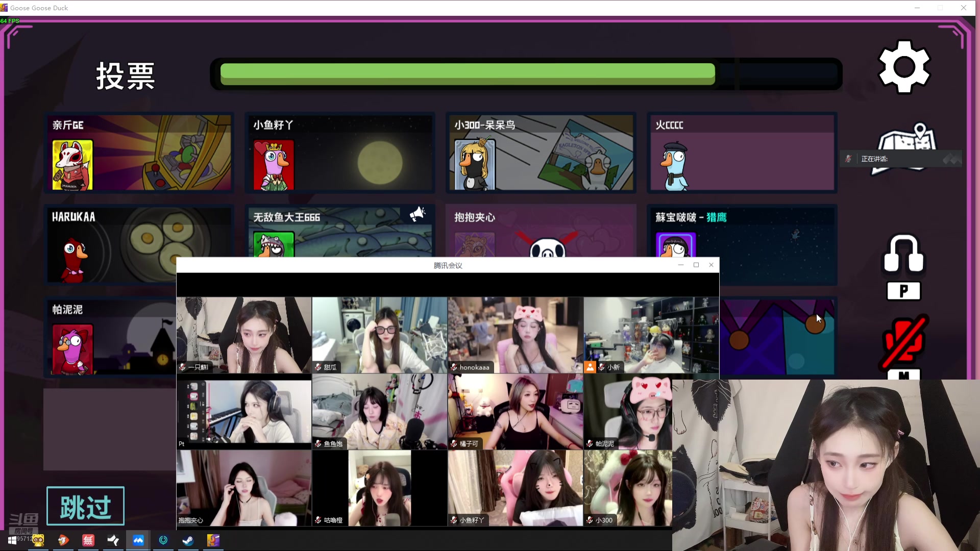Select the 甜瓜 video tile in 腾讯会议

point(380,335)
